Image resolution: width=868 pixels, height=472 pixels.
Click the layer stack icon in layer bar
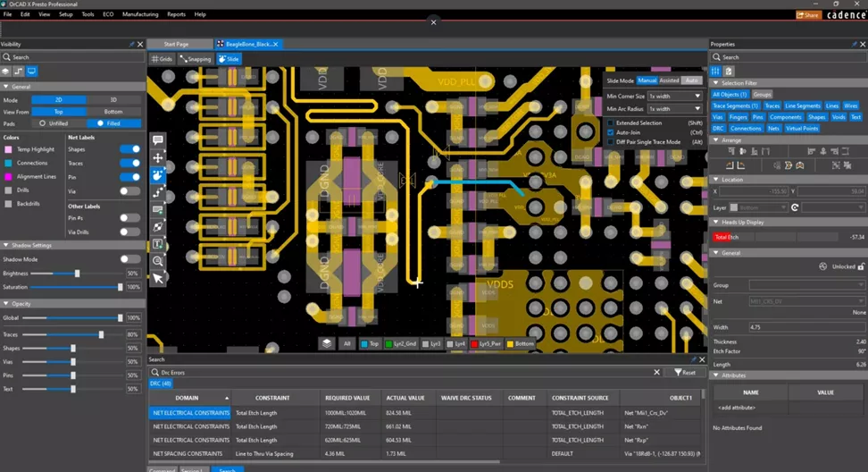pos(327,343)
